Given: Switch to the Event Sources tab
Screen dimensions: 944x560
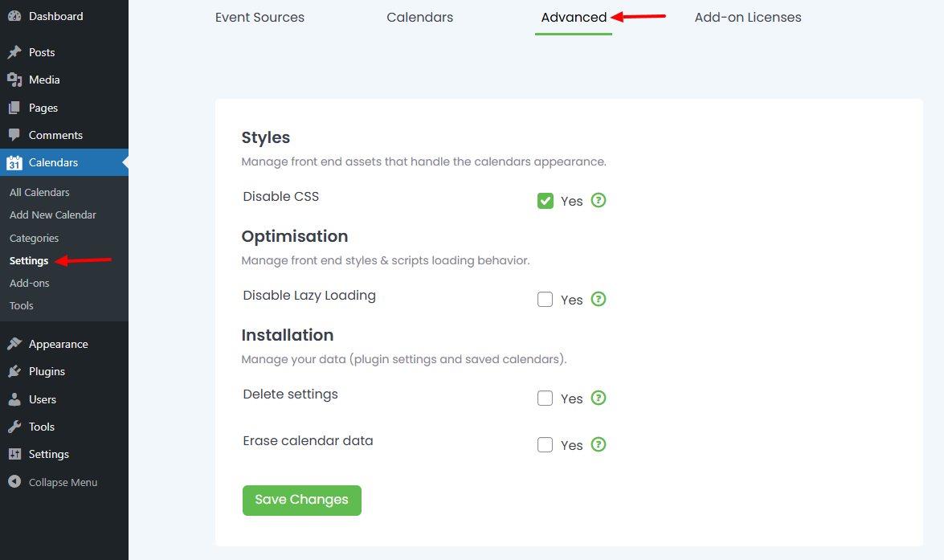Looking at the screenshot, I should (259, 17).
